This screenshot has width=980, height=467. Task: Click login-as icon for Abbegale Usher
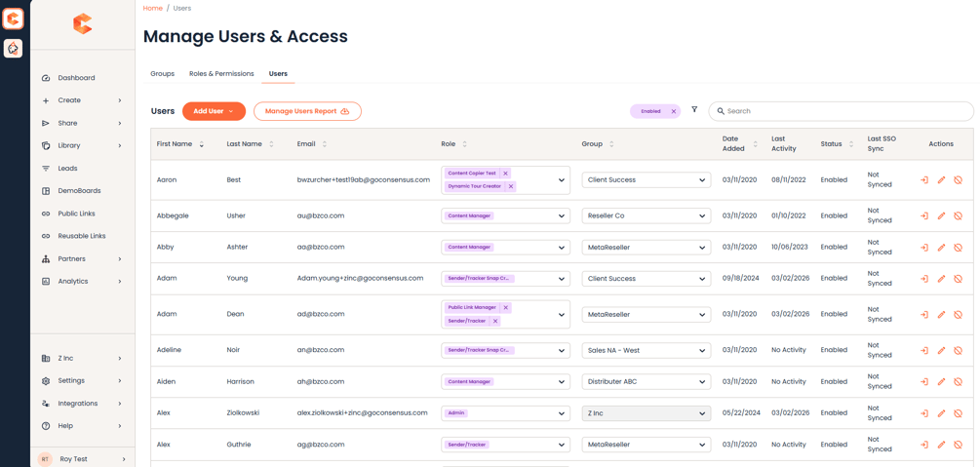(923, 215)
